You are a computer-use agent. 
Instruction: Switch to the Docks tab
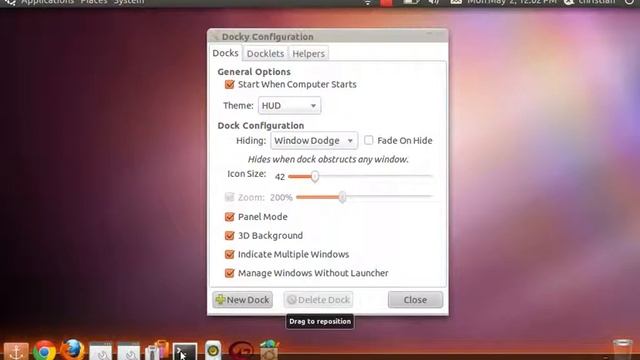225,53
